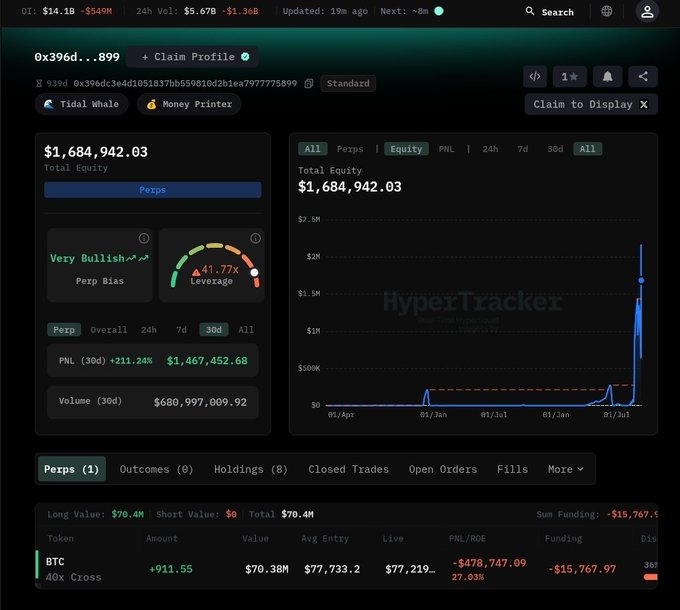Click the -$15,767.97 funding cell

click(582, 569)
